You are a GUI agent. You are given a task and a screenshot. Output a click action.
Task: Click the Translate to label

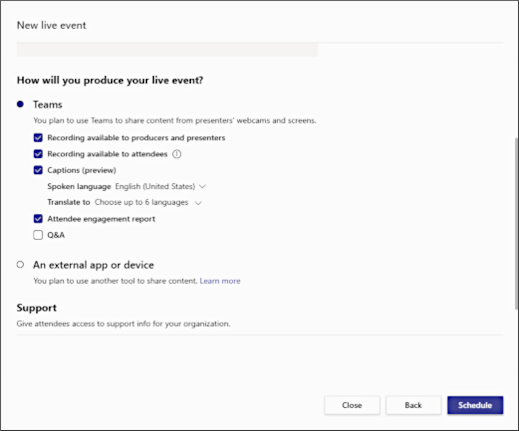tap(69, 202)
